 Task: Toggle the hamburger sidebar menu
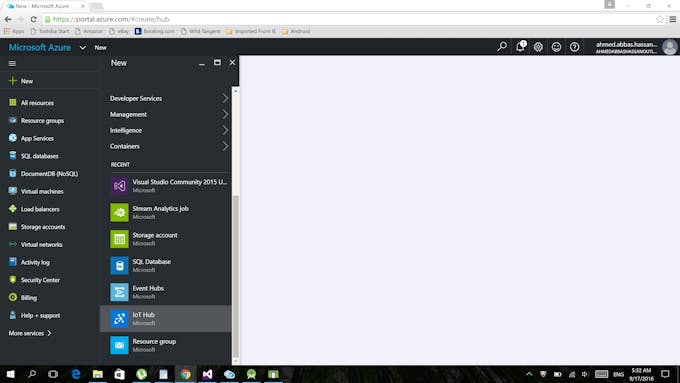click(x=12, y=63)
